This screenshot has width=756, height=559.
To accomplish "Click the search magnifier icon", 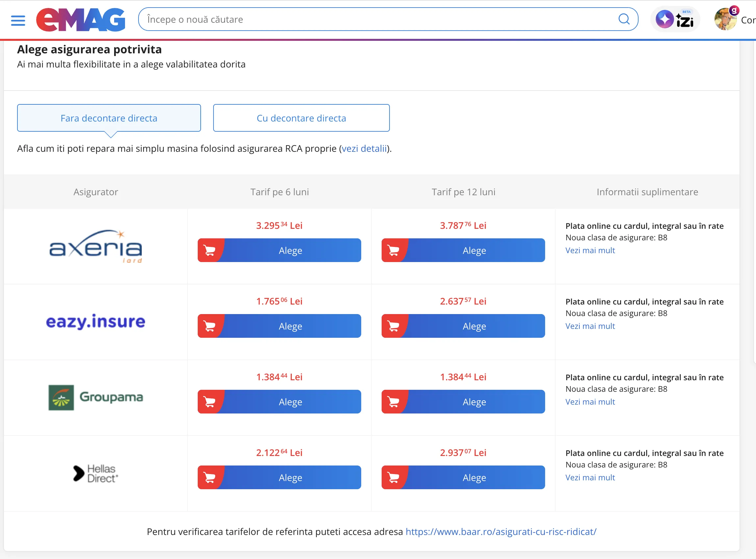I will point(624,19).
